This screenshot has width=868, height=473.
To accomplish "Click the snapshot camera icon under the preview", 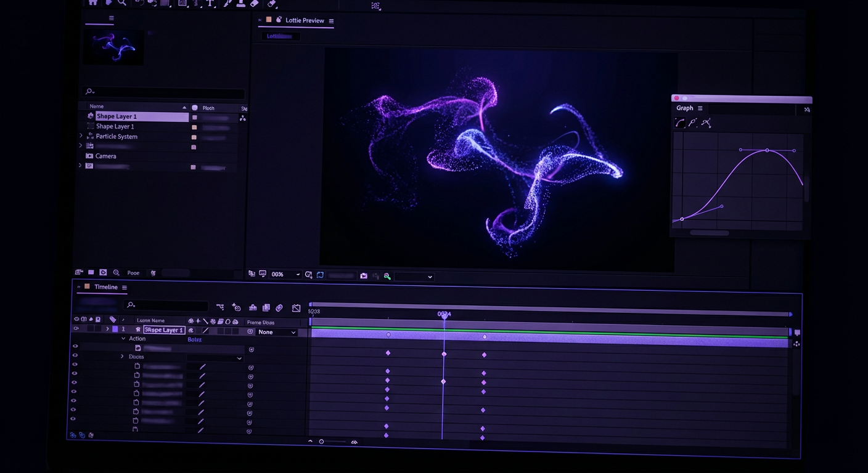I will pyautogui.click(x=364, y=276).
